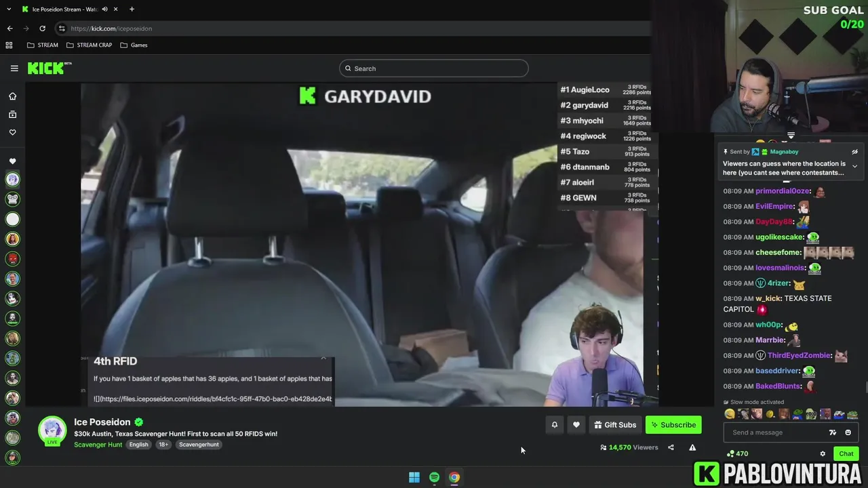Share the stream using the share icon
This screenshot has width=868, height=488.
(x=671, y=447)
